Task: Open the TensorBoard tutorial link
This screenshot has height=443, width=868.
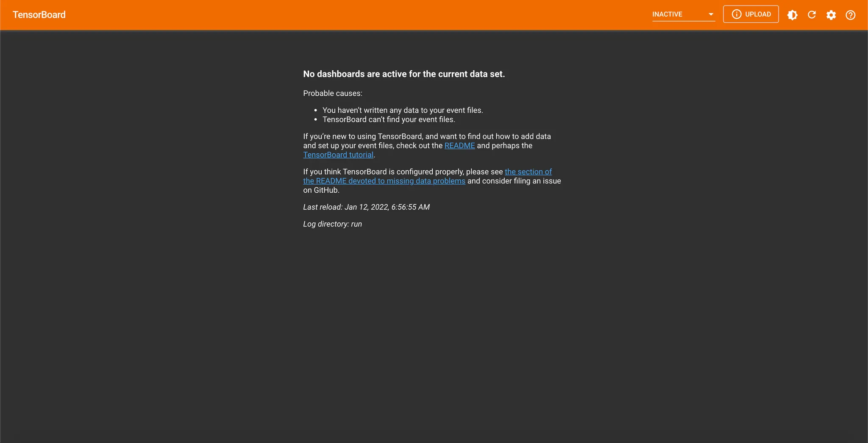Action: 338,155
